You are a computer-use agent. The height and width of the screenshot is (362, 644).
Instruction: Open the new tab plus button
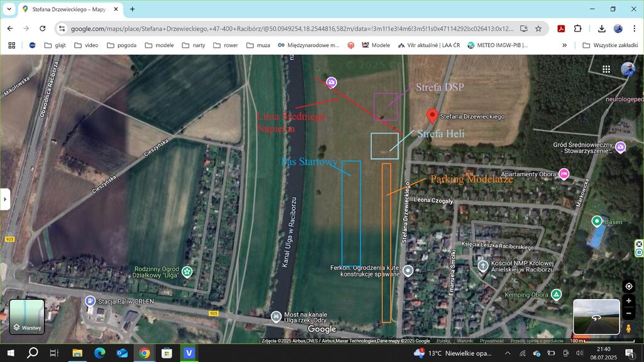(132, 9)
